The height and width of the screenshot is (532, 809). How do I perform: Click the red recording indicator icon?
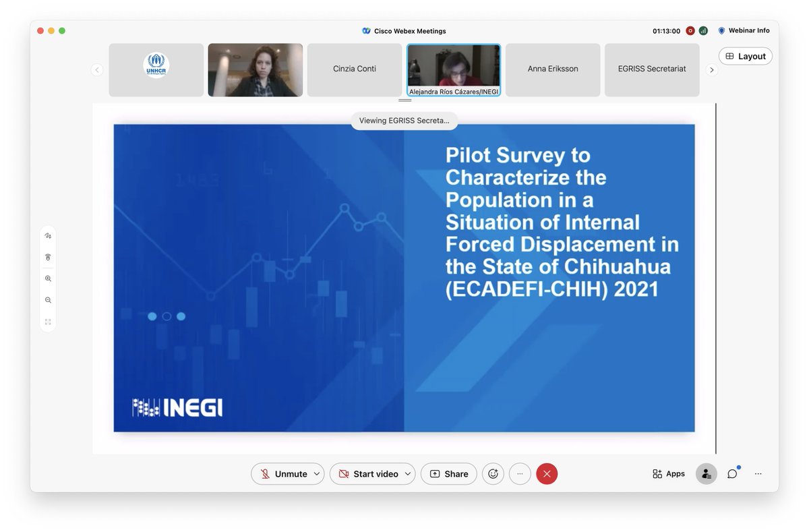690,31
